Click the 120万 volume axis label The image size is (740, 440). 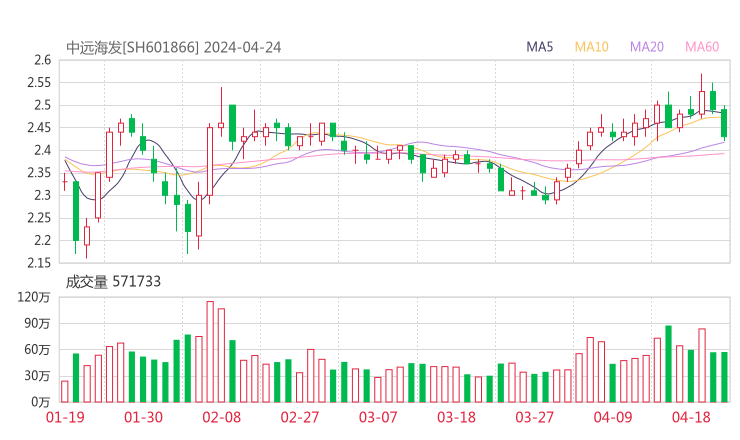tap(34, 297)
